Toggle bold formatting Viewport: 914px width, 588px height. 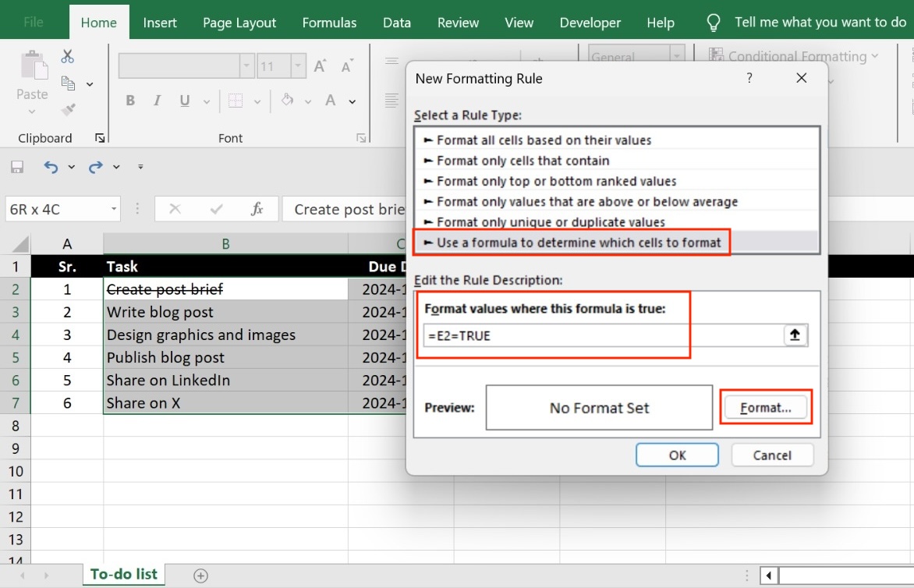click(x=129, y=101)
